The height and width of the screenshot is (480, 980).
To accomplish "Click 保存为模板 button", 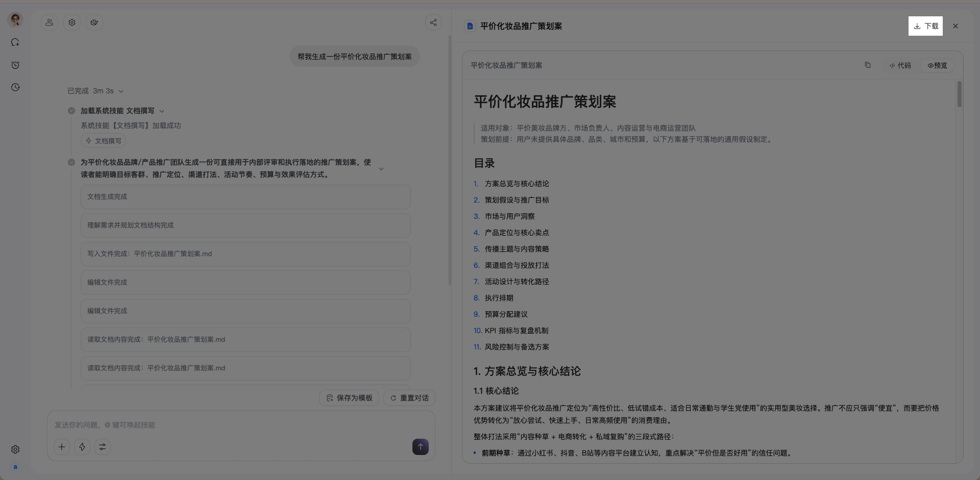I will click(349, 398).
